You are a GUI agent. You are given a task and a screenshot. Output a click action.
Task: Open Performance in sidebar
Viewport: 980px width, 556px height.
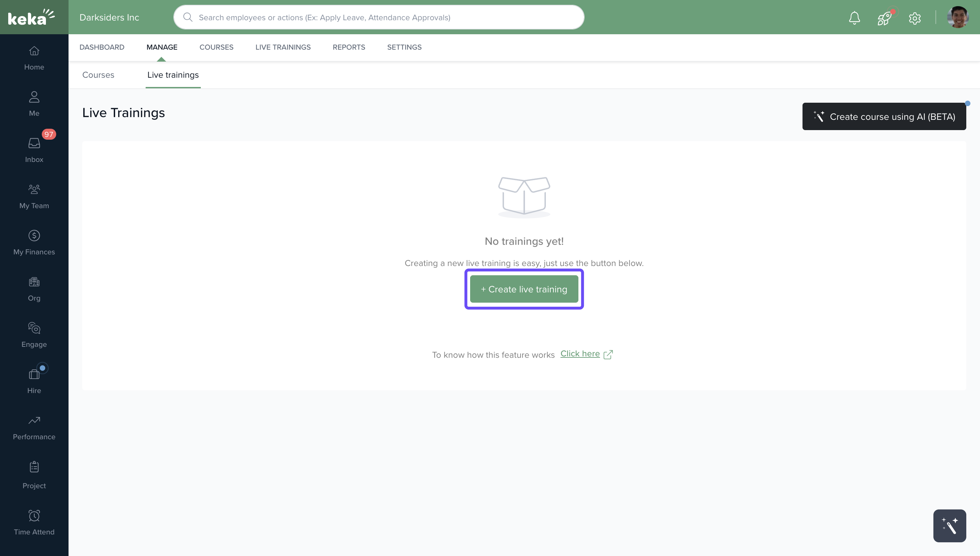[x=34, y=427]
